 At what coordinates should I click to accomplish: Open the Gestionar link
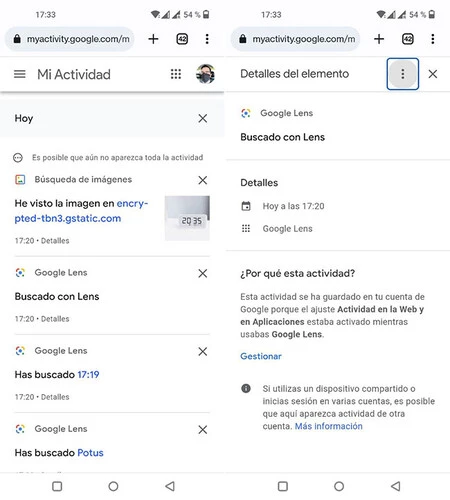(x=261, y=356)
